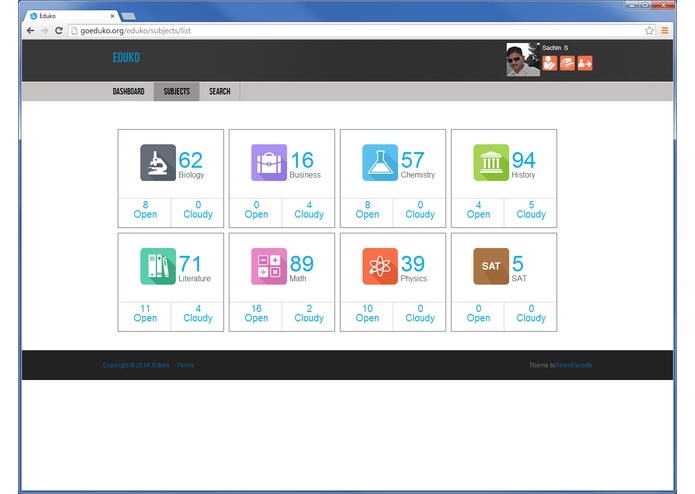
Task: Open the Literature books icon
Action: click(158, 266)
